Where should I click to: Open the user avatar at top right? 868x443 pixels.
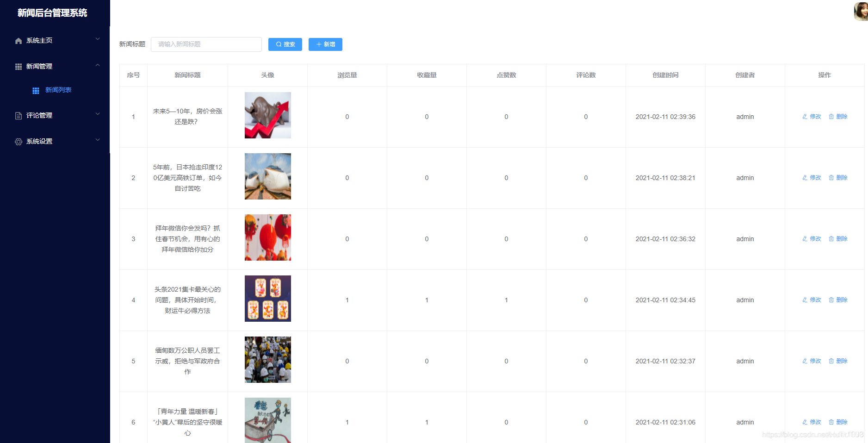[x=861, y=11]
